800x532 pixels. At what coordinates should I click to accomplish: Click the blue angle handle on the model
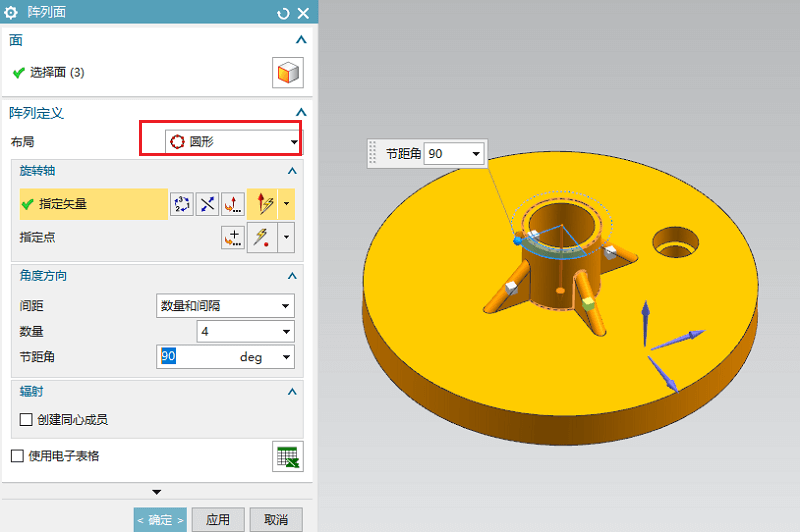point(517,240)
